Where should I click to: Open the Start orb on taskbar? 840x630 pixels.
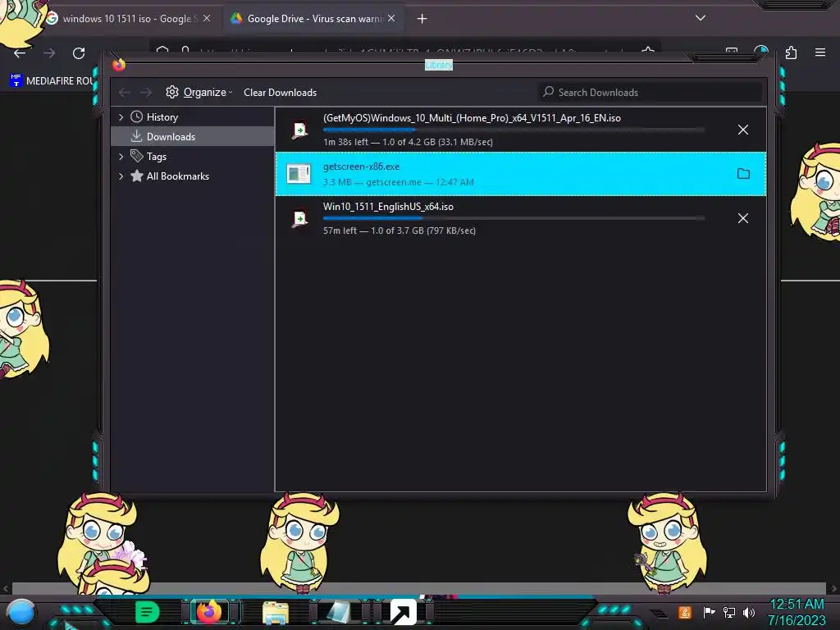[21, 612]
